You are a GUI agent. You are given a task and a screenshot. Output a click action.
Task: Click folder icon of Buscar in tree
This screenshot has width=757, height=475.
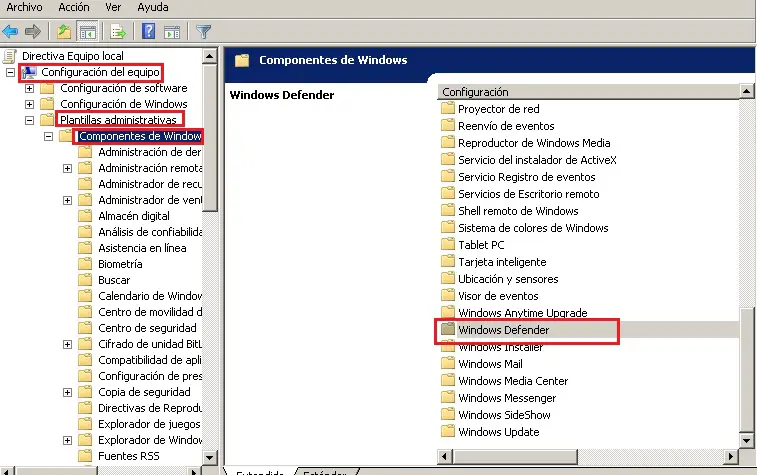(85, 279)
